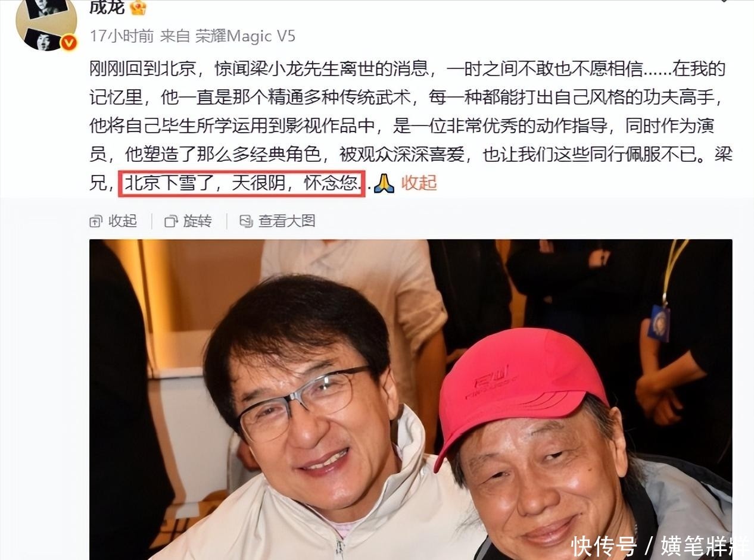754x560 pixels.
Task: Click the praying hands emoji
Action: click(384, 183)
